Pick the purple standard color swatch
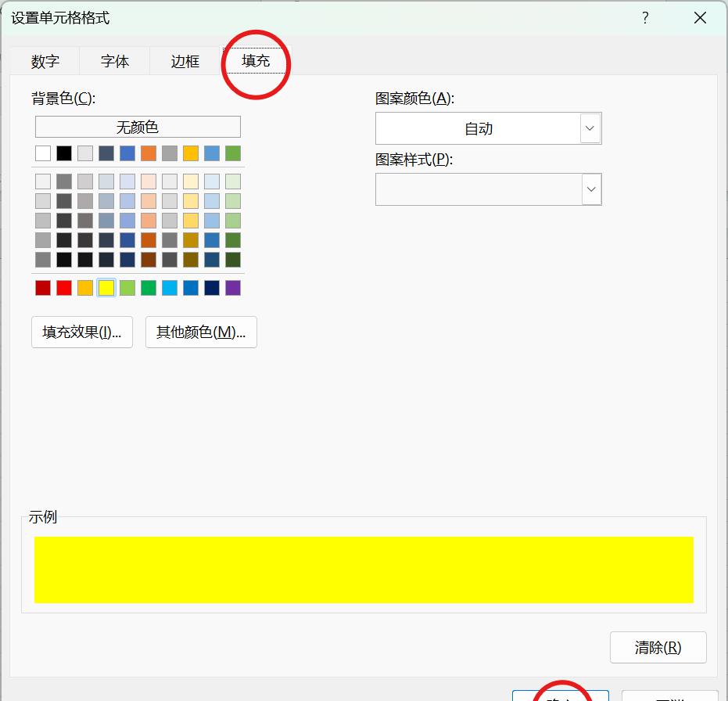This screenshot has width=728, height=701. (233, 288)
